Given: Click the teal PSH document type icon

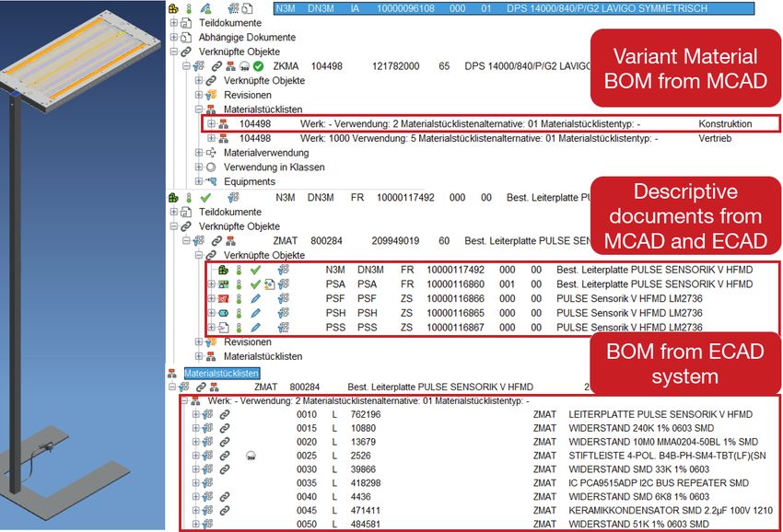Looking at the screenshot, I should [223, 314].
